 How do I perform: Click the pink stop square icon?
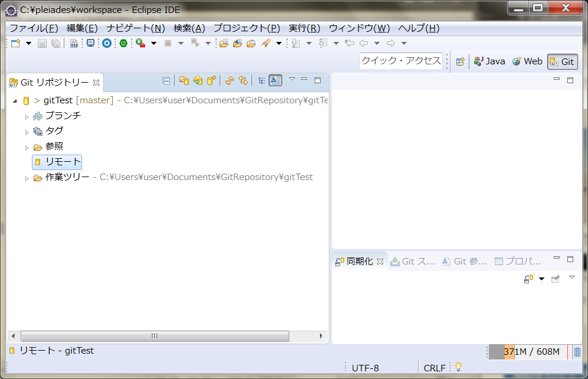point(168,44)
